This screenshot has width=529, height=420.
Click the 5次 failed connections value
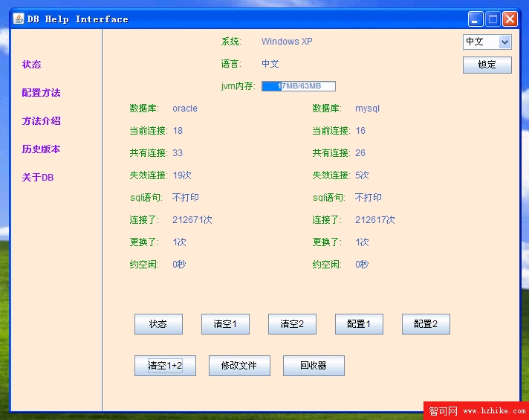362,175
